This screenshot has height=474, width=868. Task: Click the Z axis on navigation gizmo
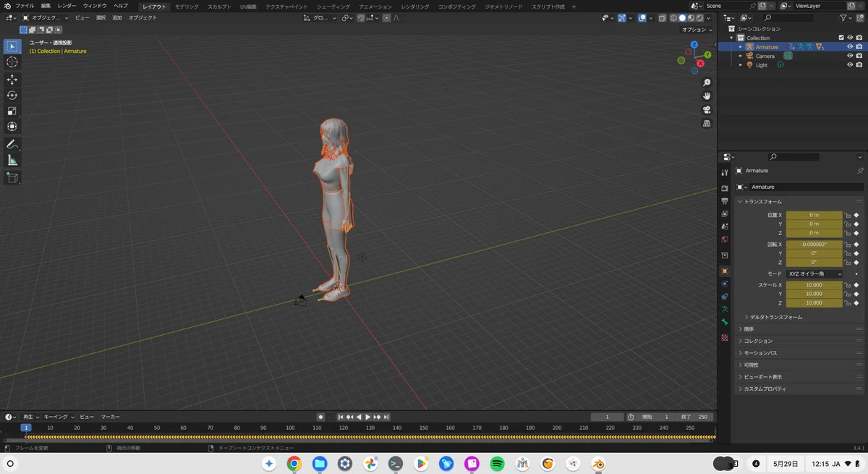pyautogui.click(x=694, y=45)
